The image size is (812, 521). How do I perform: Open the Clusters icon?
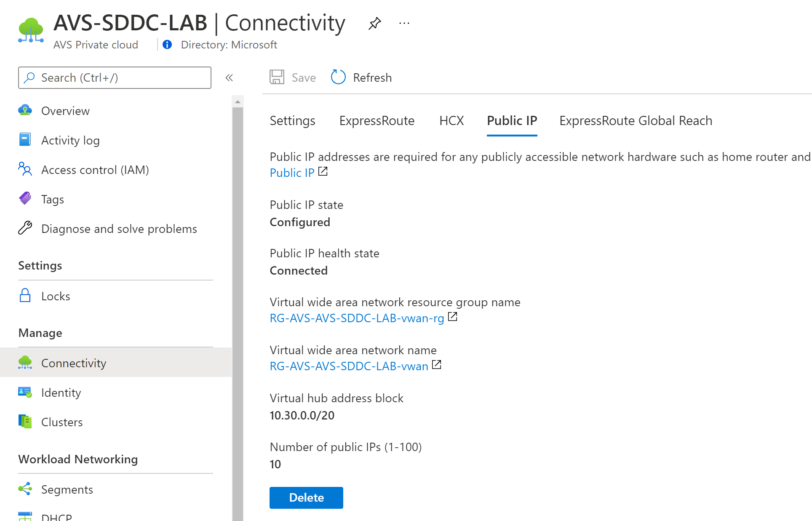click(x=25, y=422)
